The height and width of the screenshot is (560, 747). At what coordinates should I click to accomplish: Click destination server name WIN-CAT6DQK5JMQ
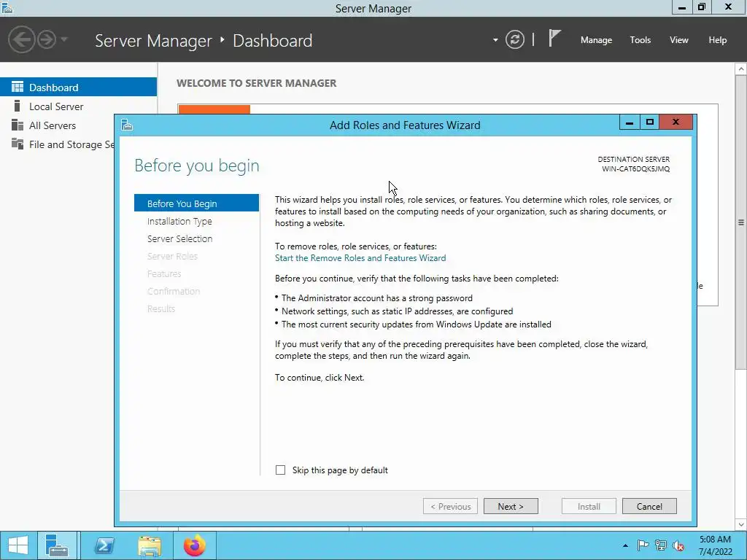click(x=635, y=169)
